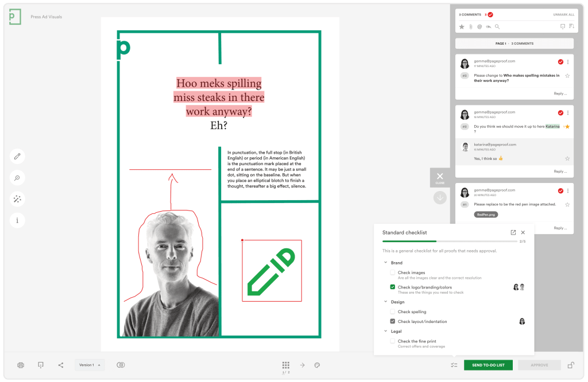Image resolution: width=588 pixels, height=382 pixels.
Task: Click the share icon in bottom toolbar
Action: pos(61,365)
